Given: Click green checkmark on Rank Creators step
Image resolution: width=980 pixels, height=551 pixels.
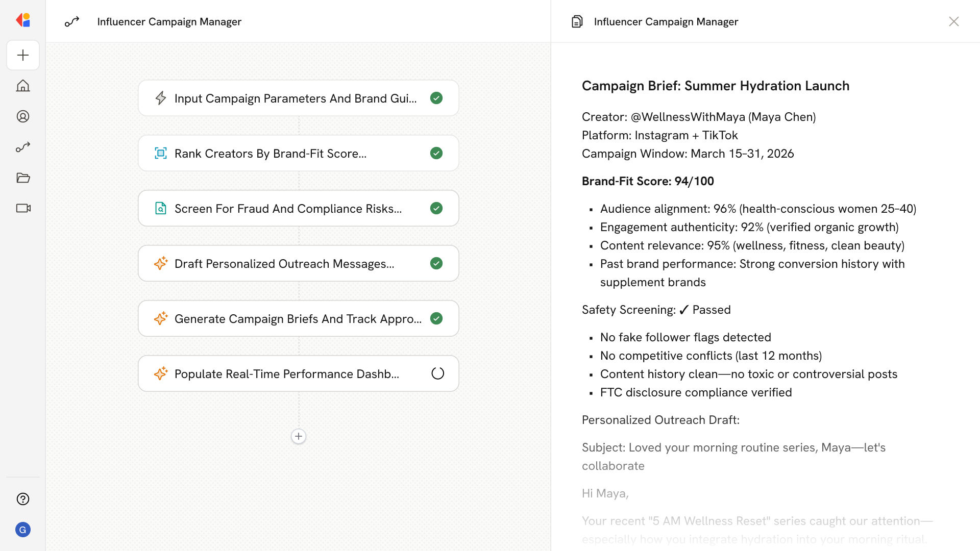Looking at the screenshot, I should (x=436, y=153).
